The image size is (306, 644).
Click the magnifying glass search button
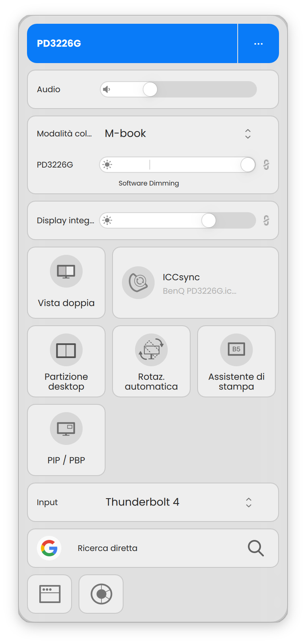[255, 548]
